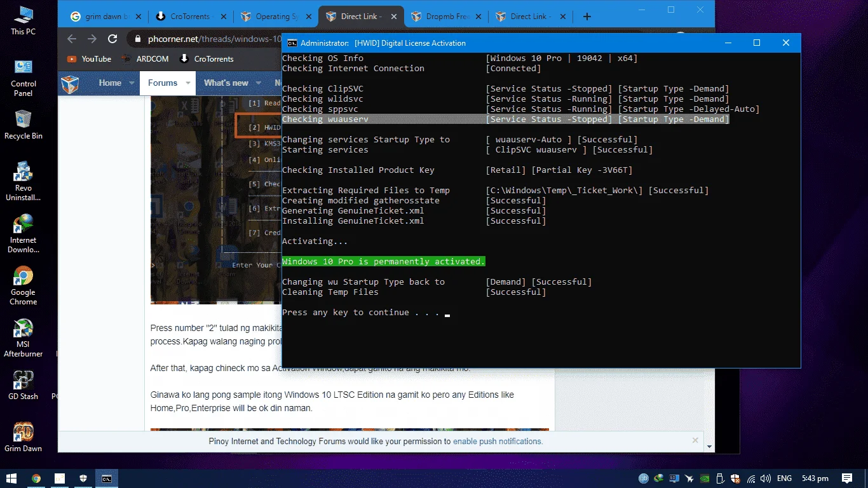Open the What's new navigation item
868x488 pixels.
226,83
